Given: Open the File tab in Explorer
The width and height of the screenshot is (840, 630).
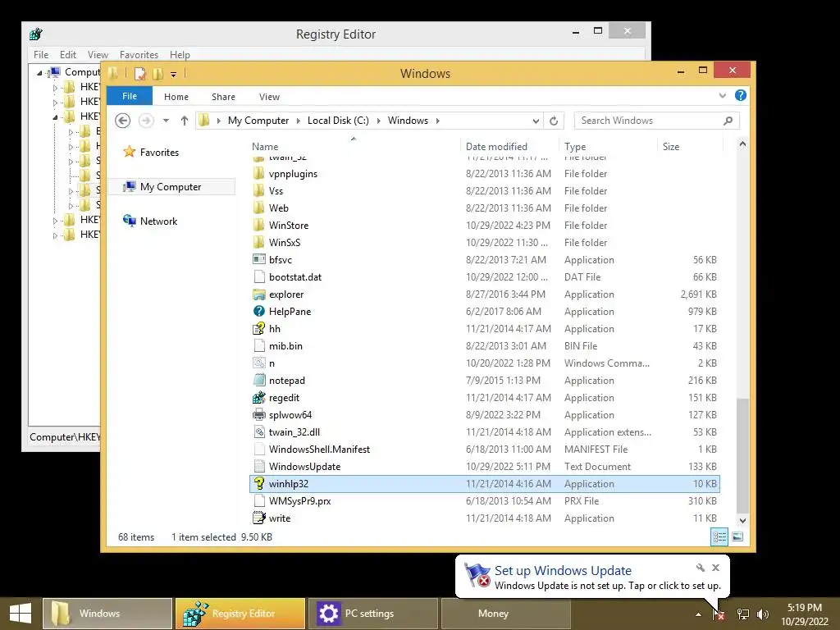Looking at the screenshot, I should click(x=130, y=96).
